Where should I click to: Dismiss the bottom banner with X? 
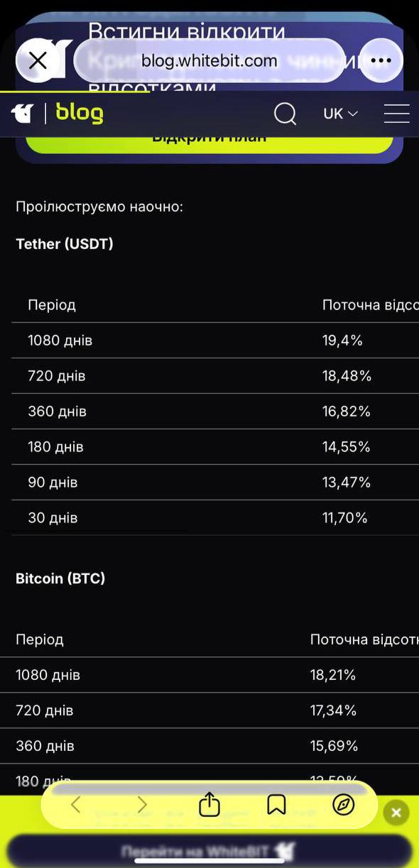point(396,813)
